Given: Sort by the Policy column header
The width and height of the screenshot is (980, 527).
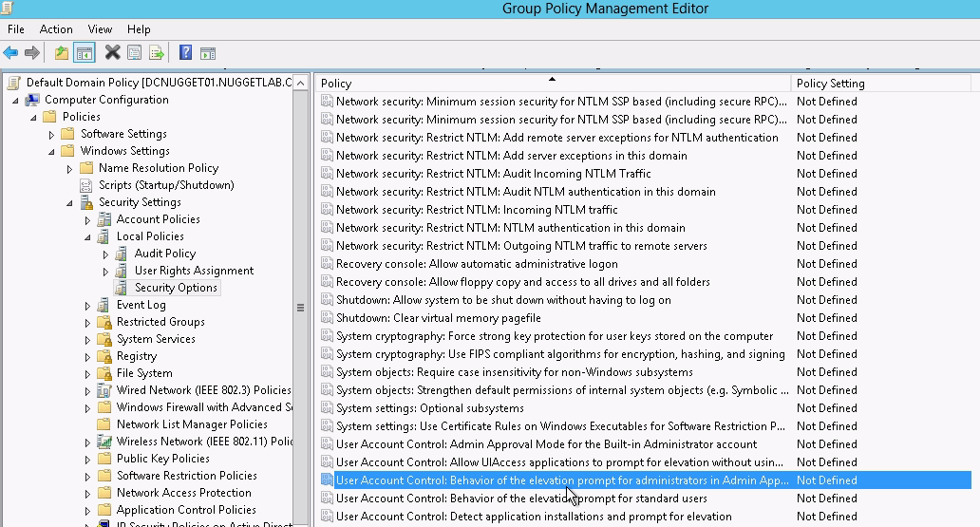Looking at the screenshot, I should click(553, 84).
